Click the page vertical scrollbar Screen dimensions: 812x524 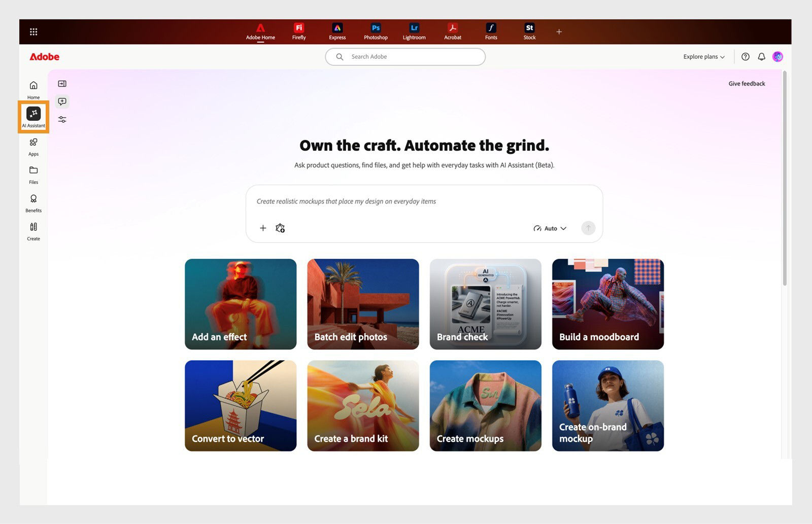point(785,178)
